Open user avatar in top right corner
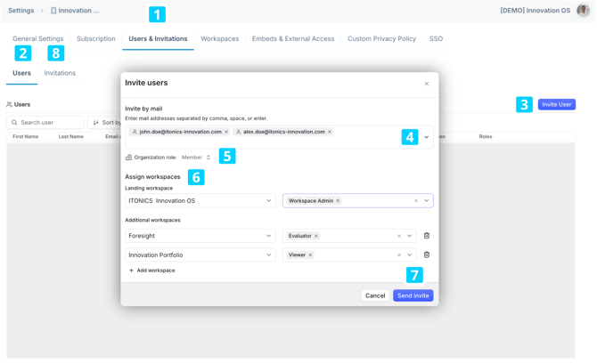Screen dimensions: 597x364 click(583, 11)
